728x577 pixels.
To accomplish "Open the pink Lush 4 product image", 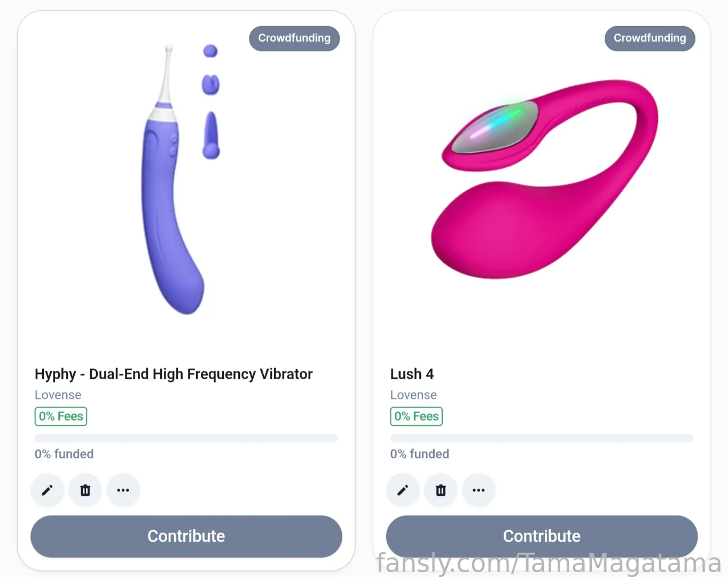I will (x=544, y=179).
